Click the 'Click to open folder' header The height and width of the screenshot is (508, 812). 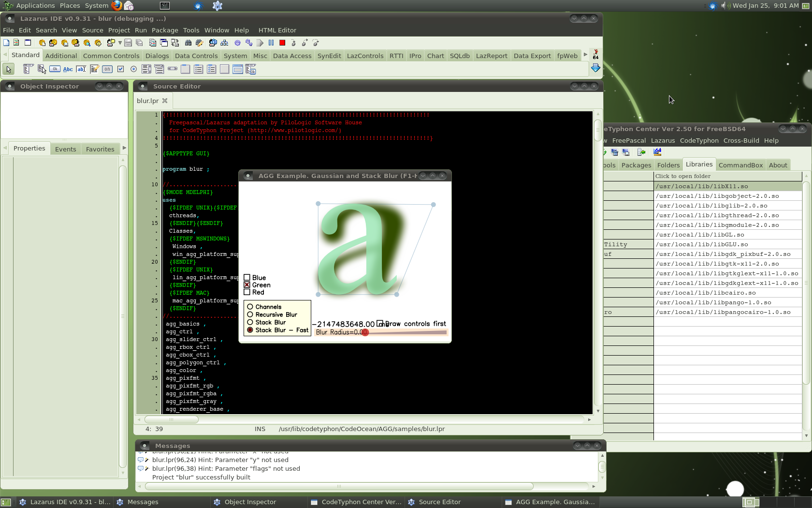point(728,176)
